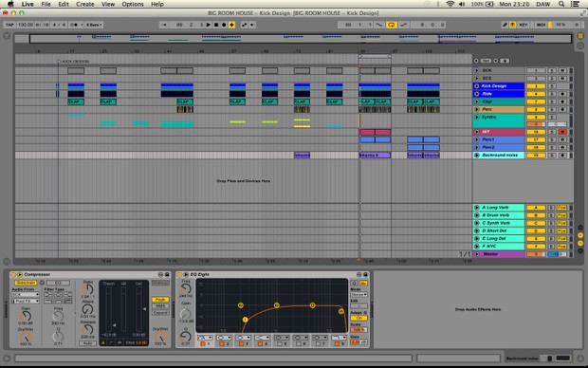Enable EQ Eight filter band 5 checkbox
588x368 pixels.
click(x=280, y=343)
